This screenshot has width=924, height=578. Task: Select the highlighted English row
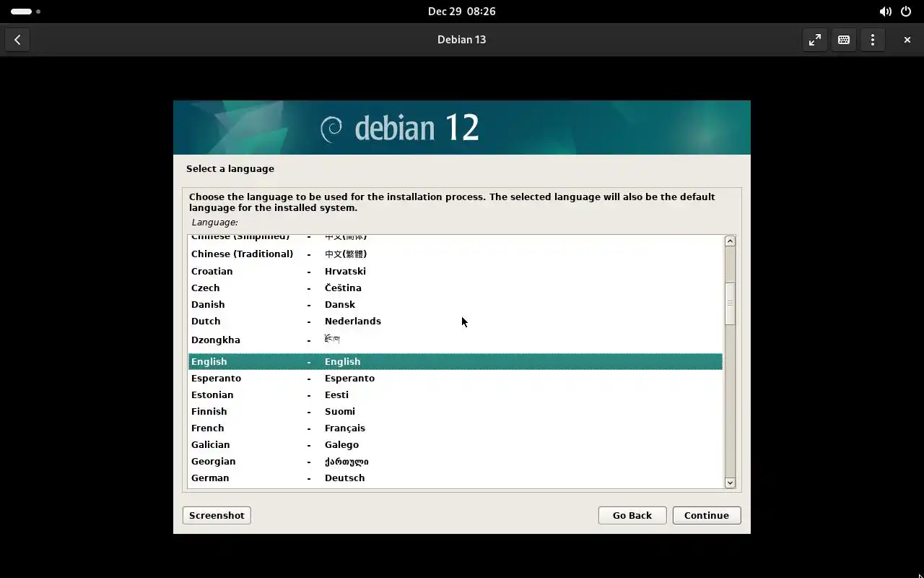point(455,361)
